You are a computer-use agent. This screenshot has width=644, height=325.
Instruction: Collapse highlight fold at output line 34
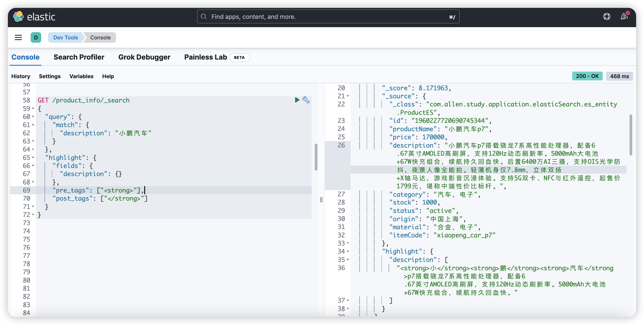(348, 251)
